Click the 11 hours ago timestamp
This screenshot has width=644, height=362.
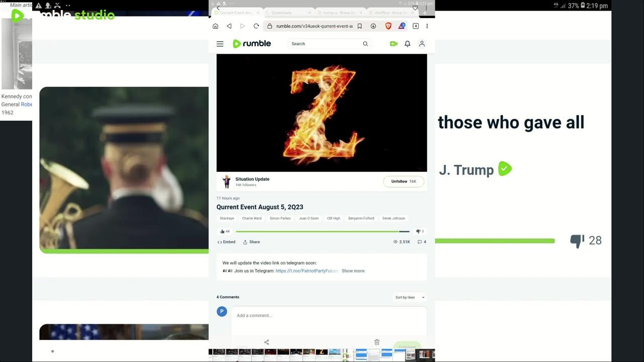click(228, 198)
